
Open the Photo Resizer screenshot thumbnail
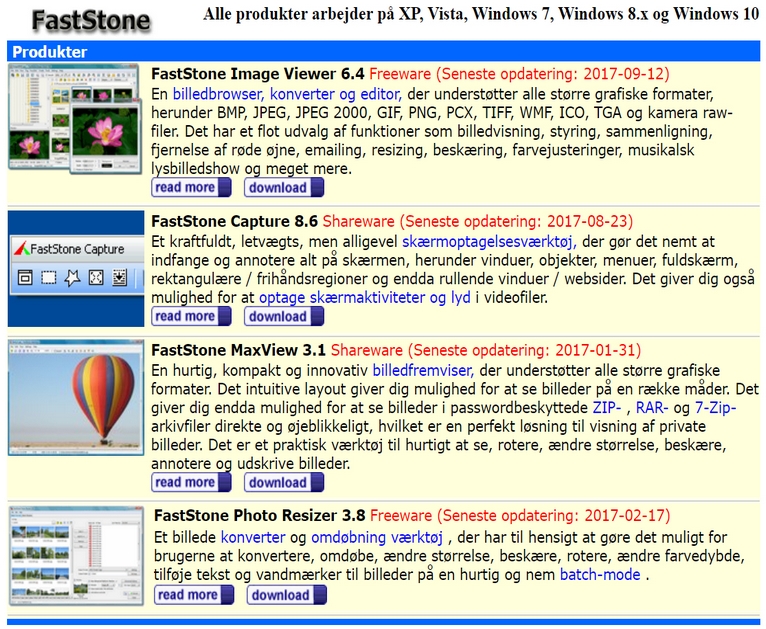[76, 556]
